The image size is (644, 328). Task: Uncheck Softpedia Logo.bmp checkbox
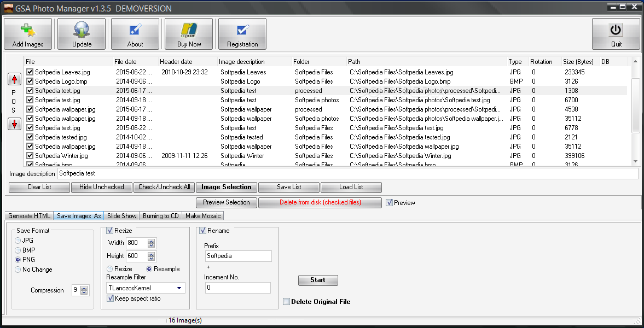coord(30,81)
